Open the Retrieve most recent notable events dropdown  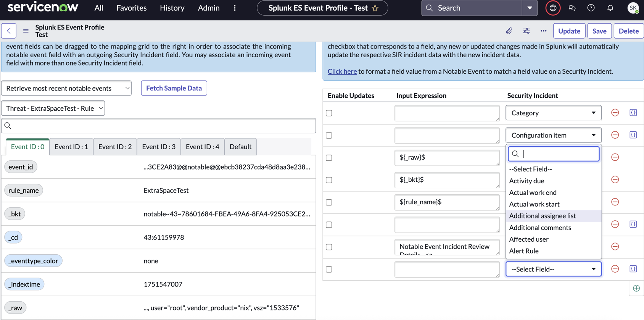[66, 88]
